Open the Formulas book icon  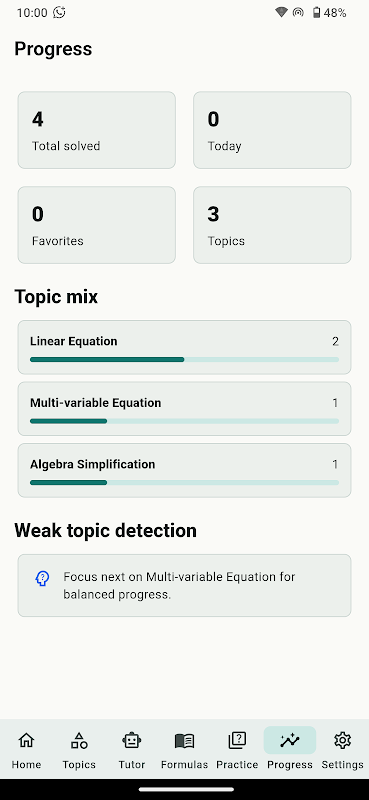pos(184,740)
